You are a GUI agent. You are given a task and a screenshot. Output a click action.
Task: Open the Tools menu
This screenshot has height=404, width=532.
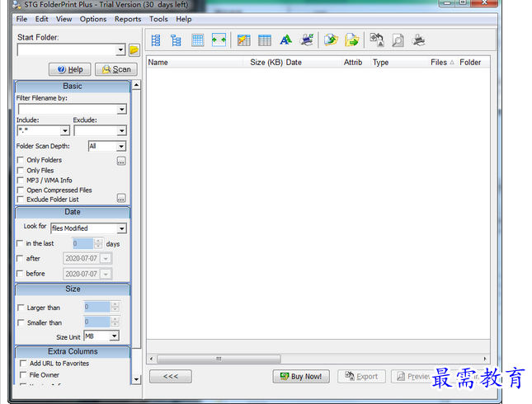point(158,19)
